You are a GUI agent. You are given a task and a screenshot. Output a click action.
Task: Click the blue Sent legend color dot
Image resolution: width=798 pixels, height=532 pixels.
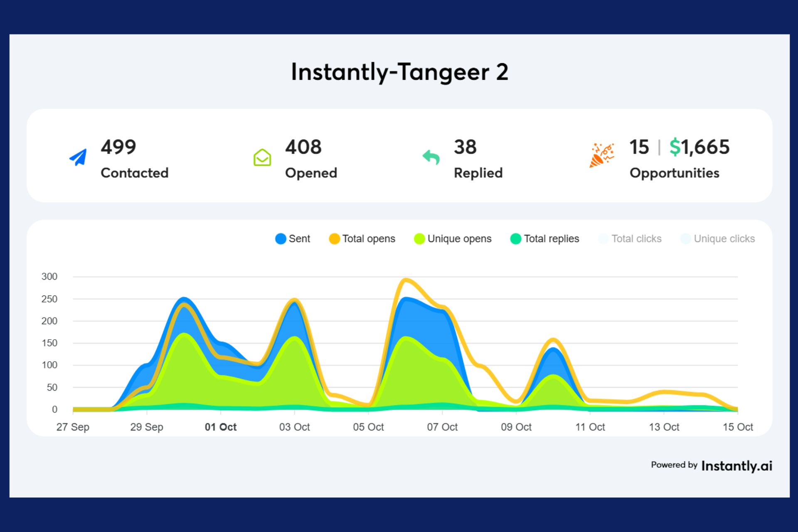point(281,239)
